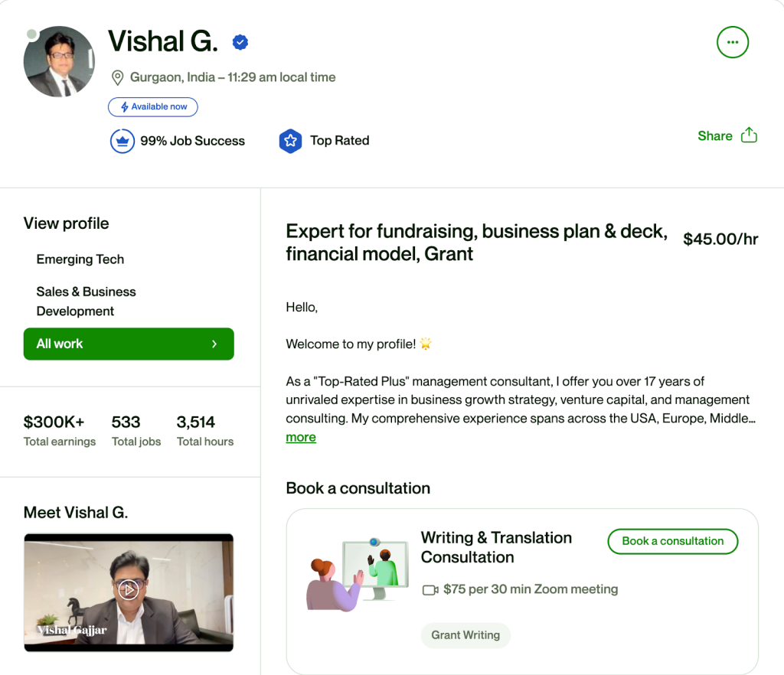
Task: Select the Emerging Tech profile
Action: (80, 259)
